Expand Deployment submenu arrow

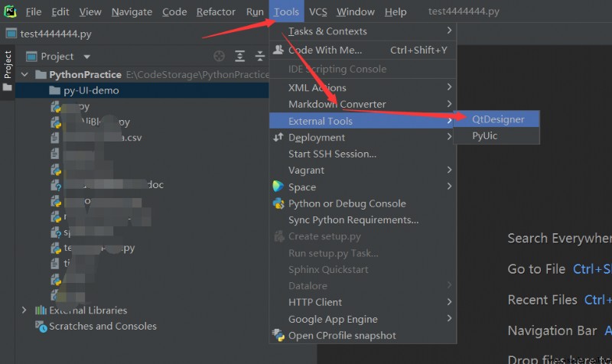pos(449,137)
